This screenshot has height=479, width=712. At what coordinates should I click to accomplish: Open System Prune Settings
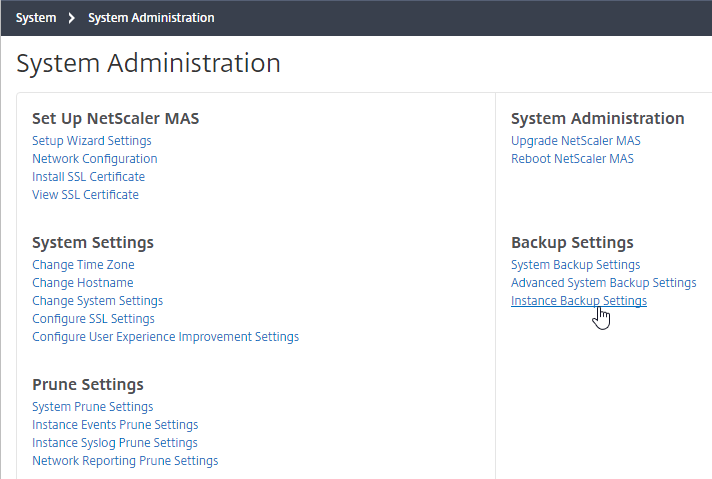click(x=93, y=407)
